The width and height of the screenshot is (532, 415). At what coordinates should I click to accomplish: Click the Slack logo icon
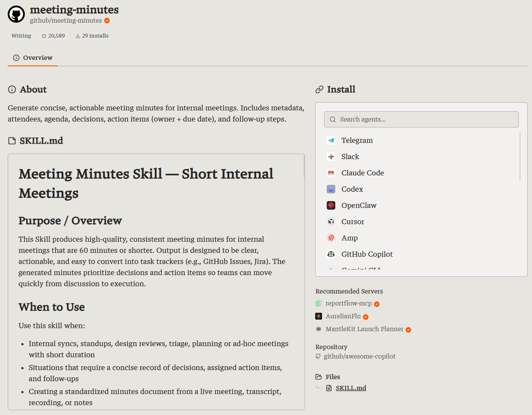coord(331,157)
